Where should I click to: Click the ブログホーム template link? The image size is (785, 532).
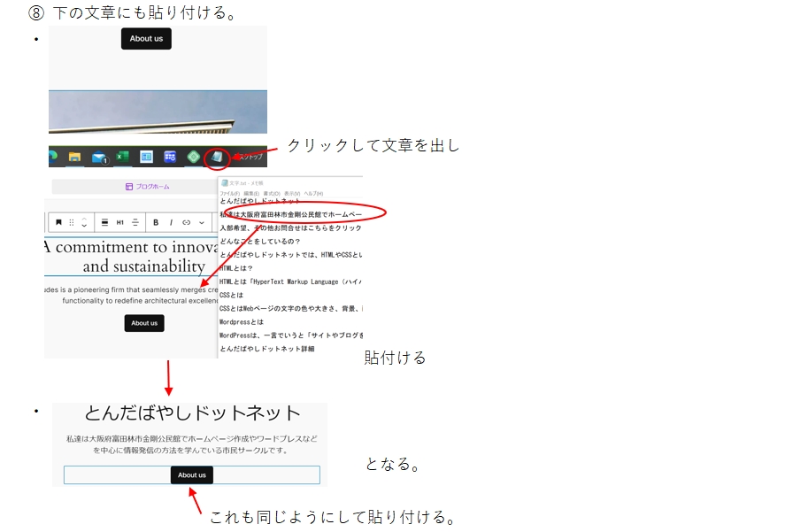(x=147, y=187)
